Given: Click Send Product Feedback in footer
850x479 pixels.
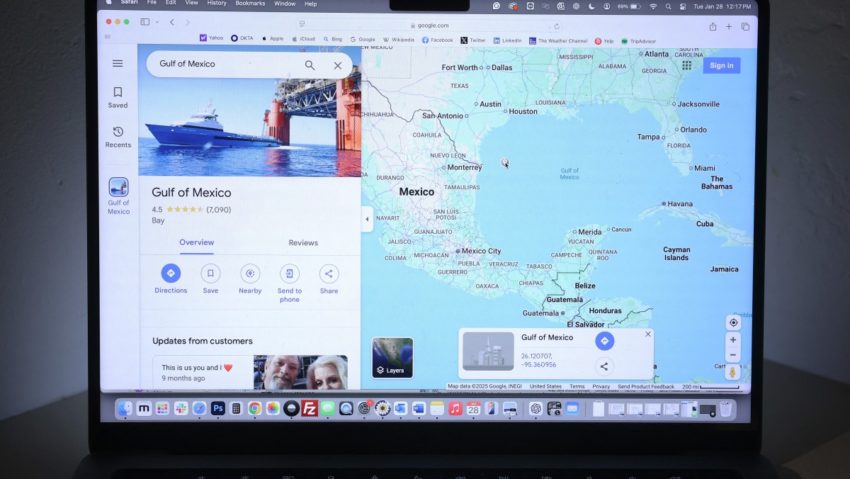Looking at the screenshot, I should pyautogui.click(x=646, y=386).
